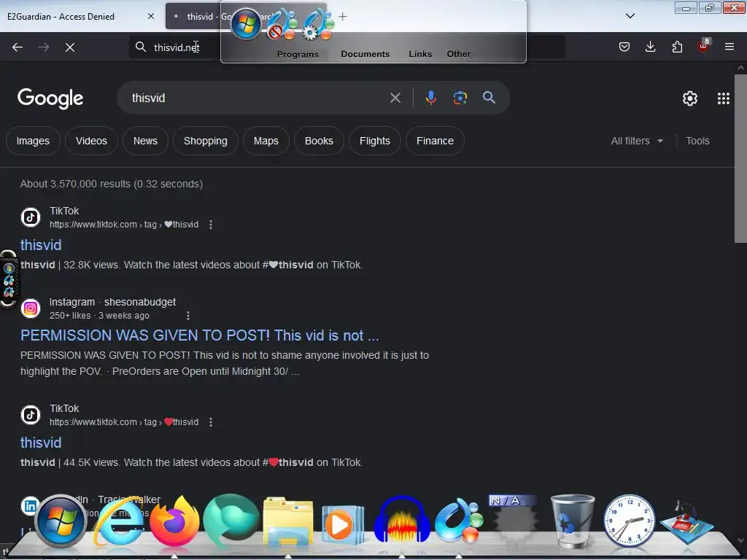Open second TikTok thisvid result link
The height and width of the screenshot is (560, 747).
tap(41, 443)
